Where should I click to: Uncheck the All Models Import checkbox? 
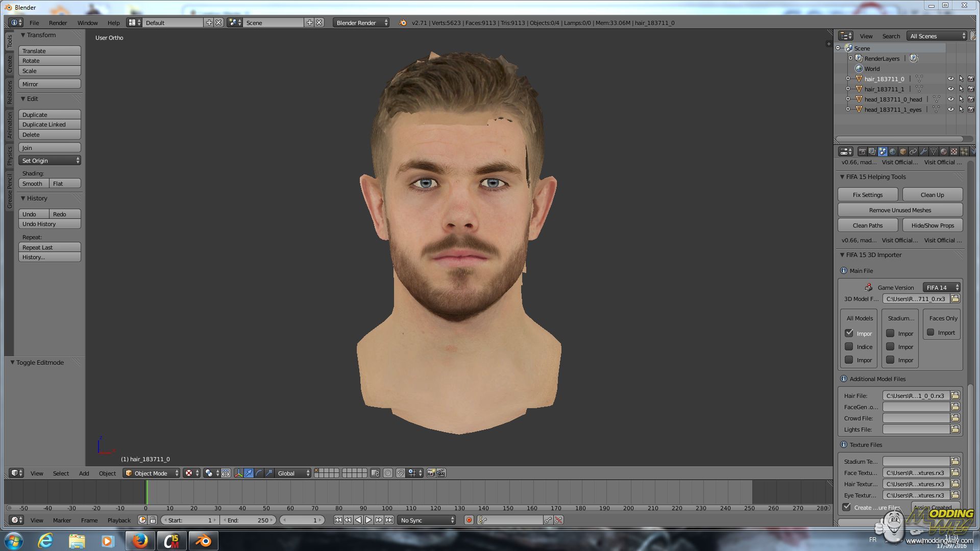coord(849,333)
